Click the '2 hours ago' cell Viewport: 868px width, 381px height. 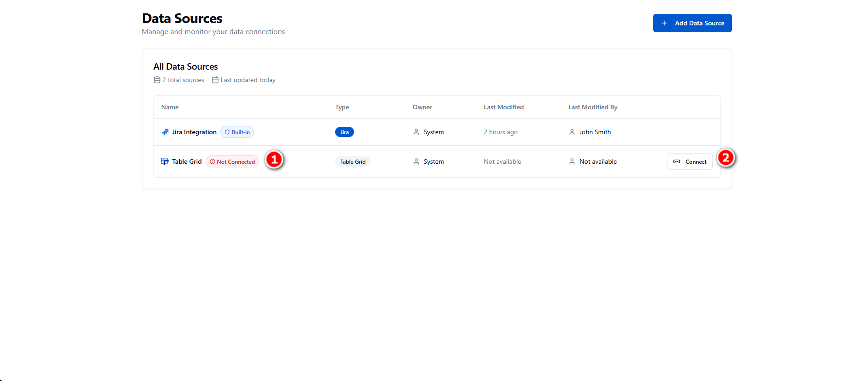tap(501, 132)
